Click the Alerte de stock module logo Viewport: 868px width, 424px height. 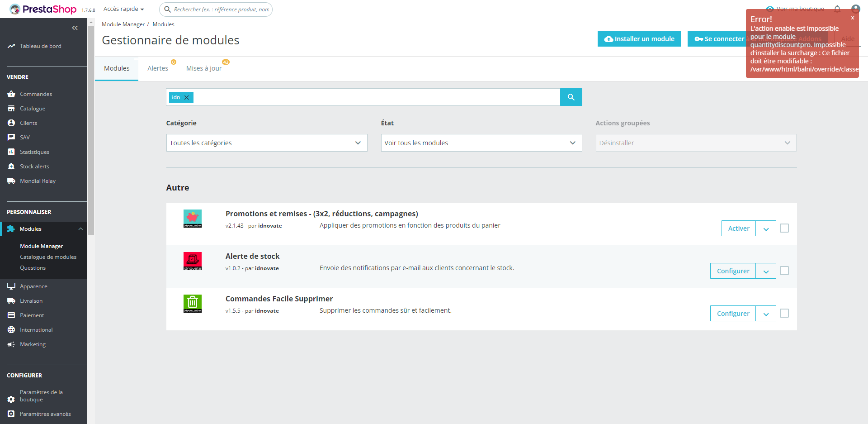193,261
